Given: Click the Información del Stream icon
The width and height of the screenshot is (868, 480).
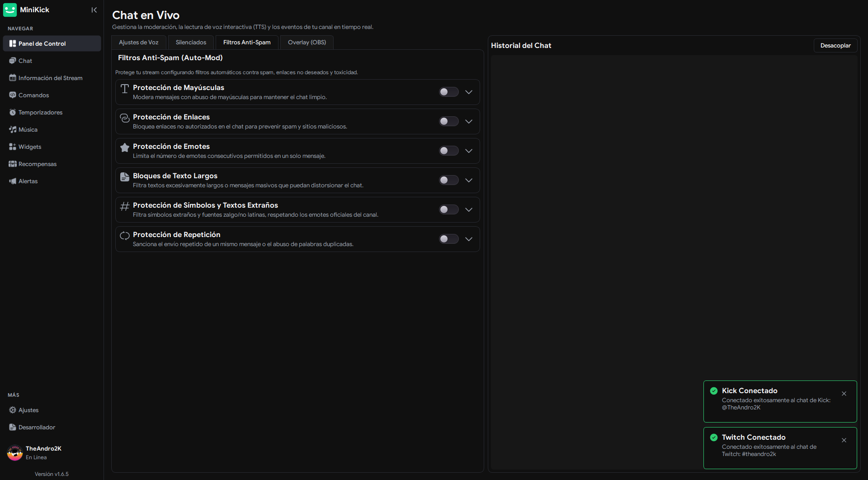Looking at the screenshot, I should pyautogui.click(x=13, y=78).
